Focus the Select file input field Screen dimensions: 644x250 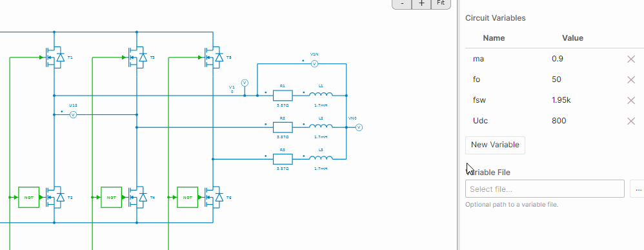[x=545, y=189]
